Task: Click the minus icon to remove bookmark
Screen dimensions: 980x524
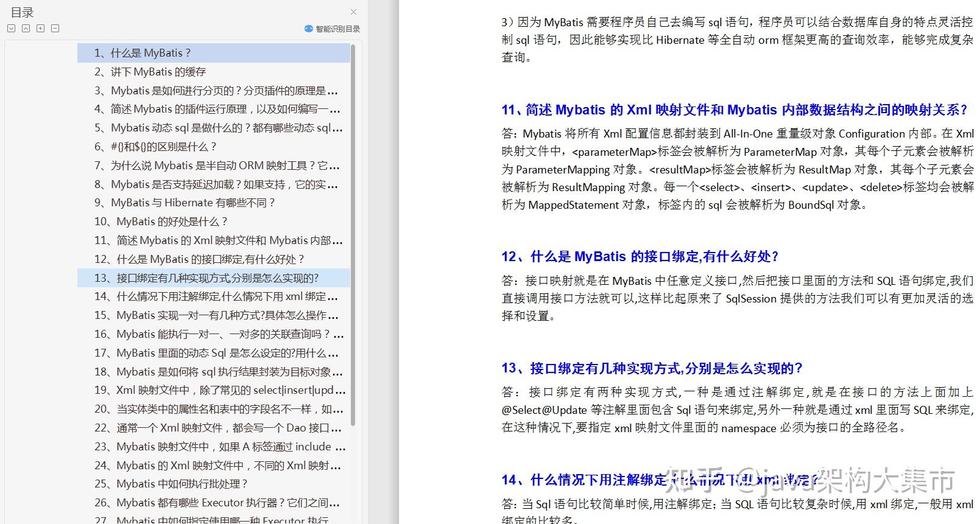Action: (55, 28)
